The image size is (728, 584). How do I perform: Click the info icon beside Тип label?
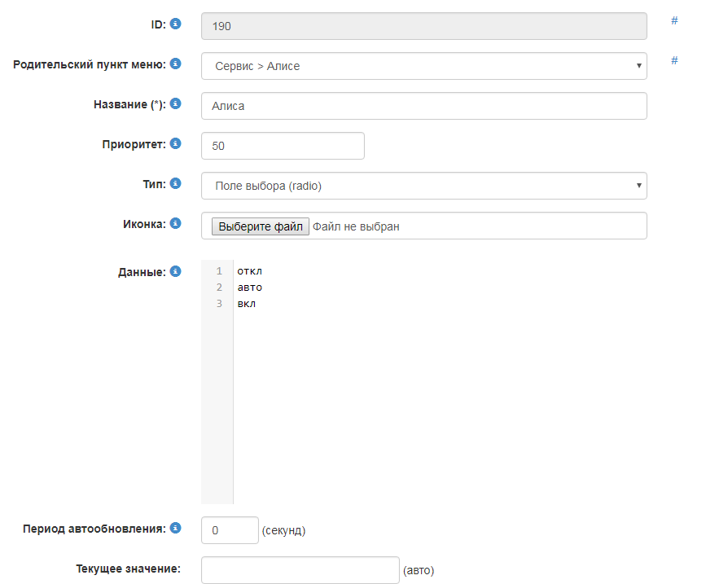click(x=175, y=183)
